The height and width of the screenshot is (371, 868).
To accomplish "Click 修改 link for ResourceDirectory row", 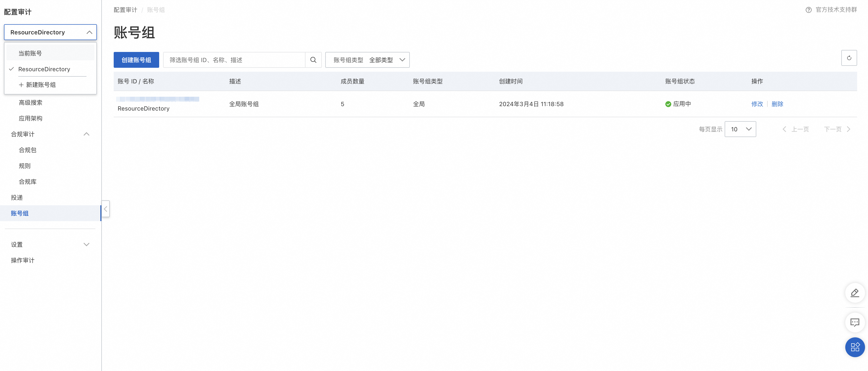I will pyautogui.click(x=757, y=104).
